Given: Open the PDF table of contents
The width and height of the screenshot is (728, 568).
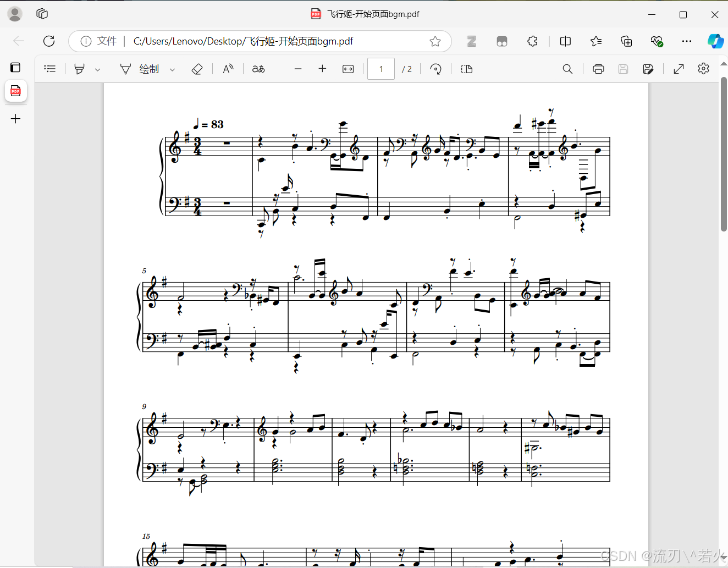Looking at the screenshot, I should pos(50,69).
